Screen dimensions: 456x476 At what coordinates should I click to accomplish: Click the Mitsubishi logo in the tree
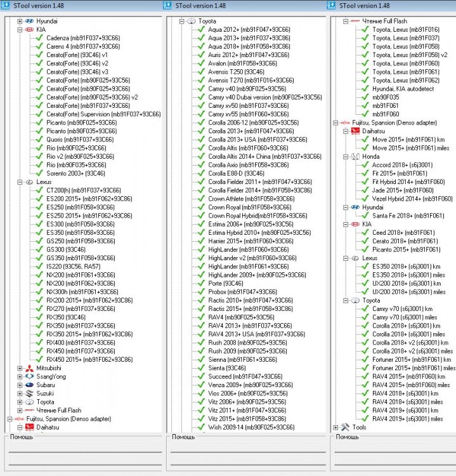29,368
